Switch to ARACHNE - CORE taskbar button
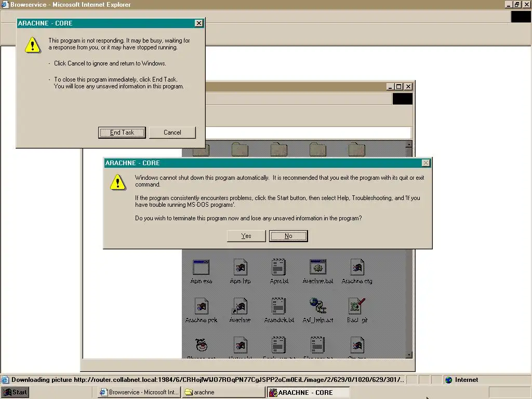The image size is (532, 399). pos(308,392)
